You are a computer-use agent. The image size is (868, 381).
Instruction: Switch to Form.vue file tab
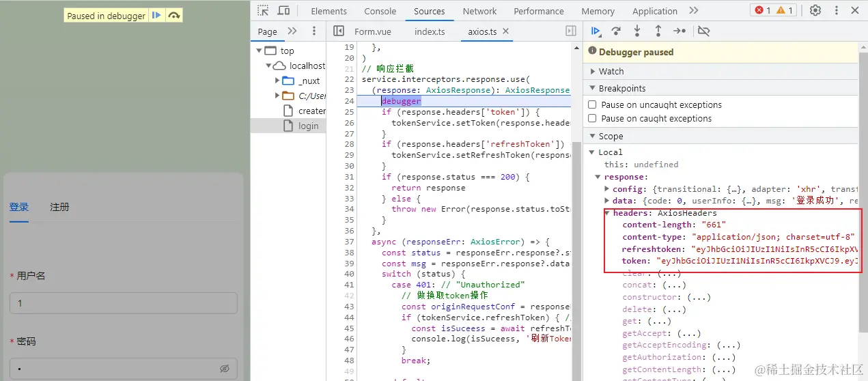click(373, 31)
